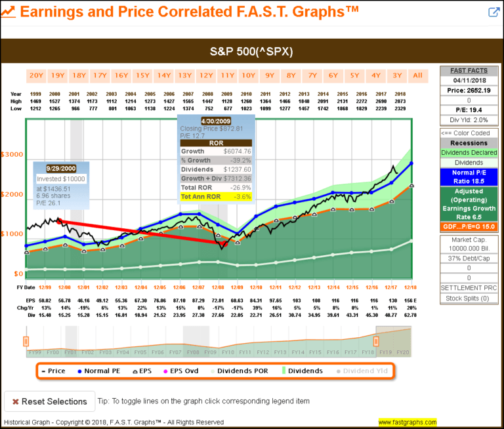Image resolution: width=504 pixels, height=429 pixels.
Task: Open graph in new window icon
Action: (x=494, y=12)
